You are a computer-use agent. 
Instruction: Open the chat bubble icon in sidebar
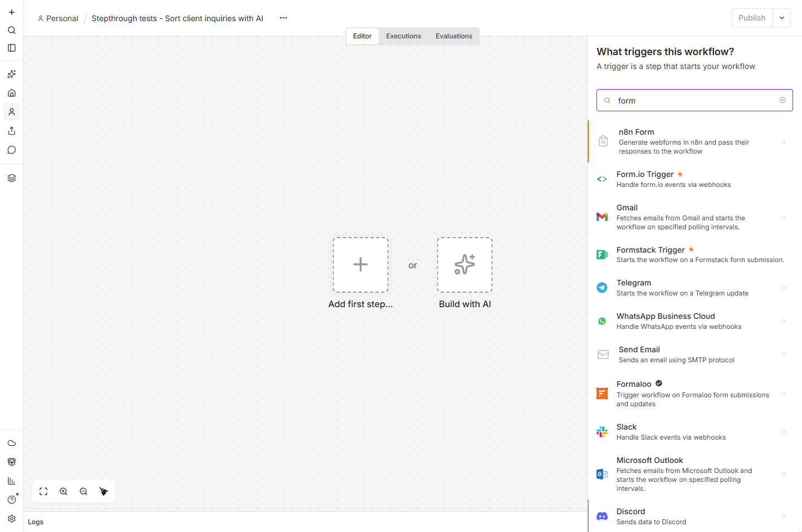click(x=12, y=150)
